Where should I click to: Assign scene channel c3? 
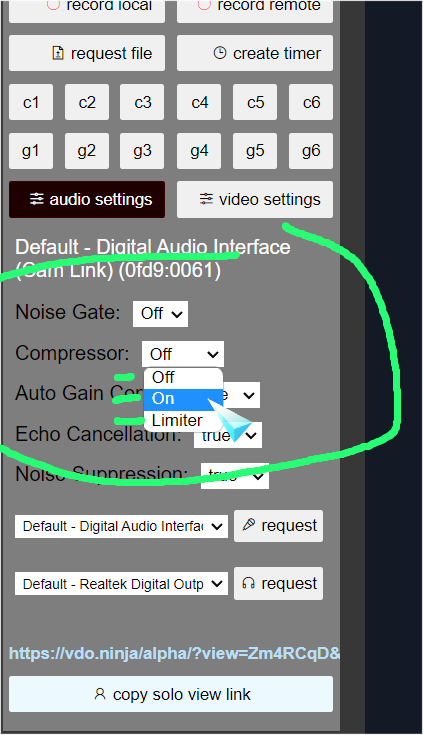[142, 102]
